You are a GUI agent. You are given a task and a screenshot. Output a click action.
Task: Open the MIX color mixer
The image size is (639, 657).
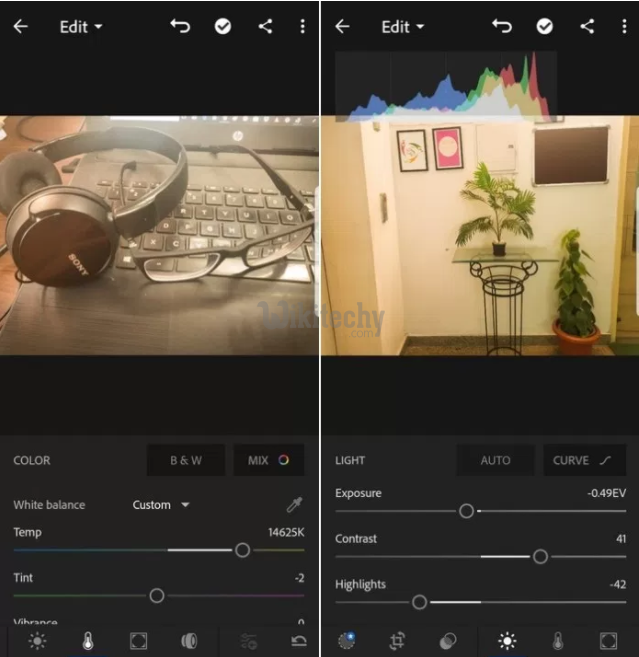click(269, 460)
